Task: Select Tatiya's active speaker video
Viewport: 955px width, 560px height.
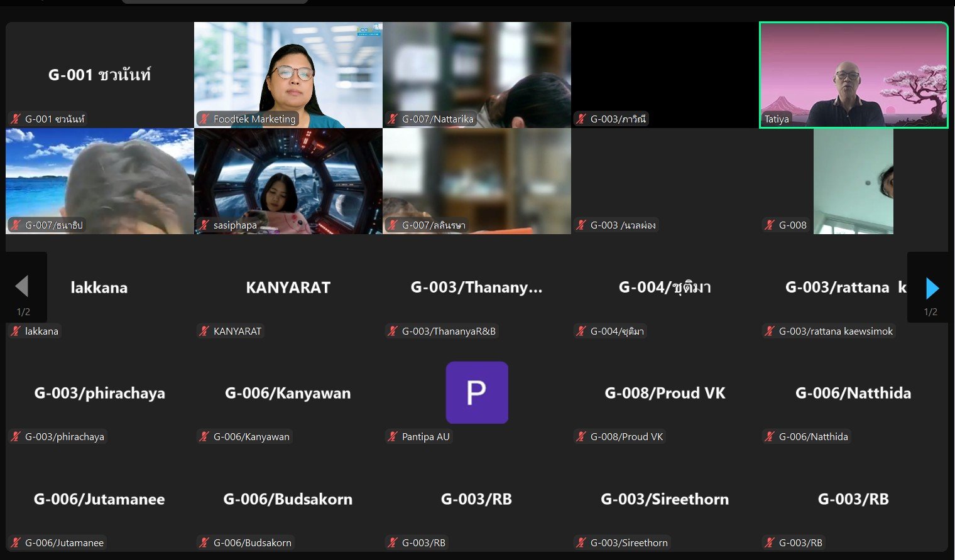Action: (853, 75)
